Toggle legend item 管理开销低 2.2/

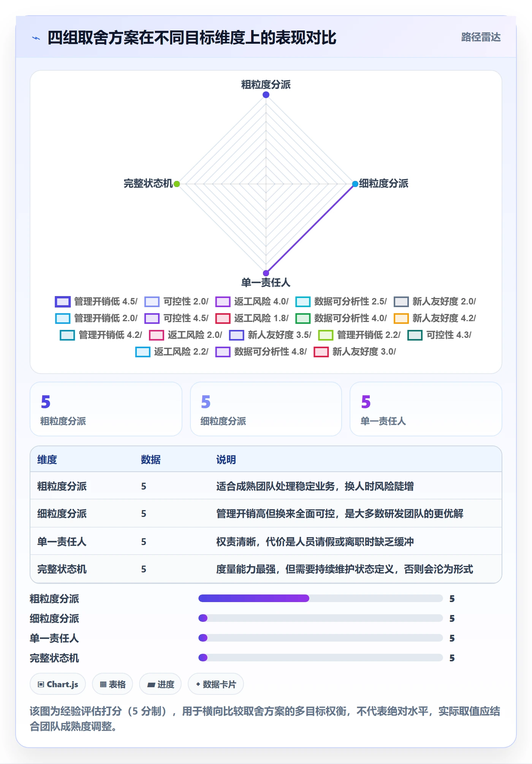tap(359, 335)
